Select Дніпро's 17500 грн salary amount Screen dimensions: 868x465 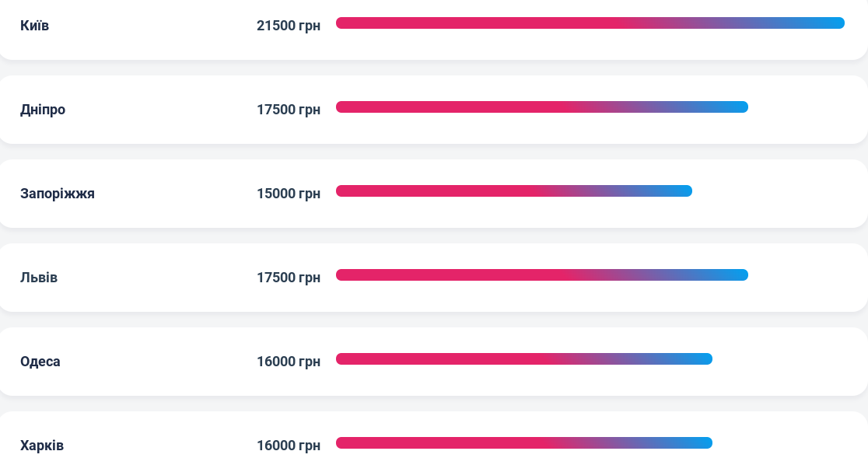289,110
